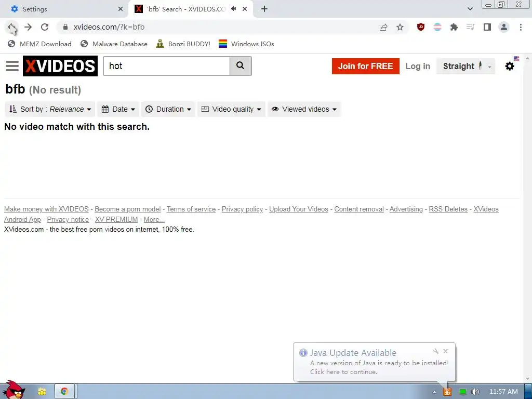Open a new browser tab
Image resolution: width=532 pixels, height=399 pixels.
264,9
